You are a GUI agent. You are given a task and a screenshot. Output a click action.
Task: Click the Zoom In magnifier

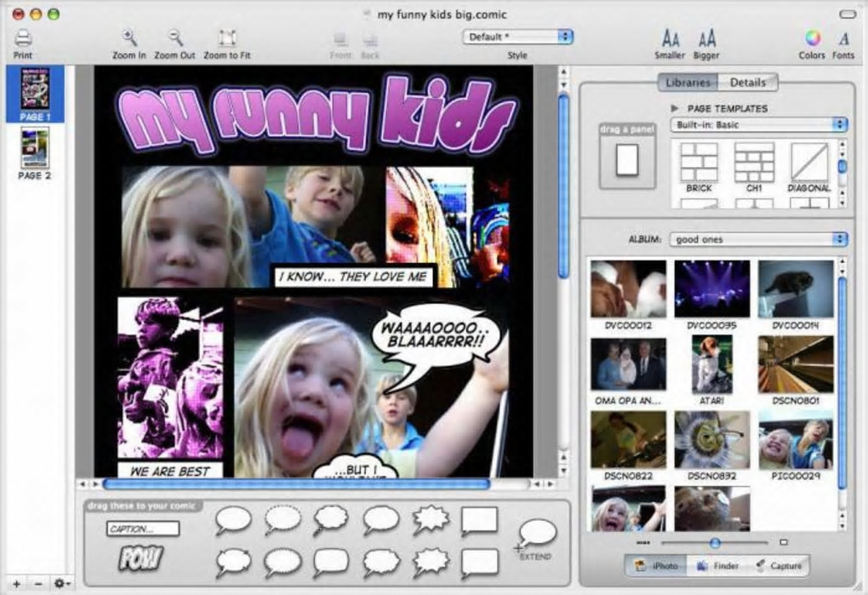pos(129,37)
